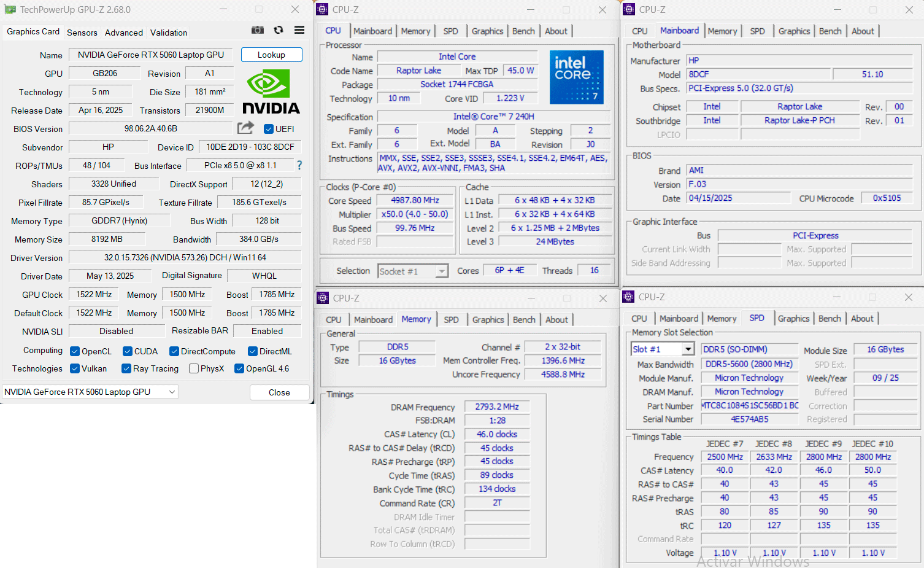This screenshot has width=924, height=568.
Task: Click the Resizable BAR value Enabled
Action: point(268,331)
